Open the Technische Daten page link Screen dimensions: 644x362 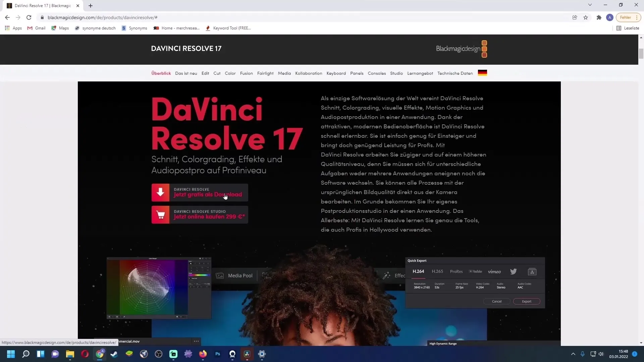click(455, 73)
